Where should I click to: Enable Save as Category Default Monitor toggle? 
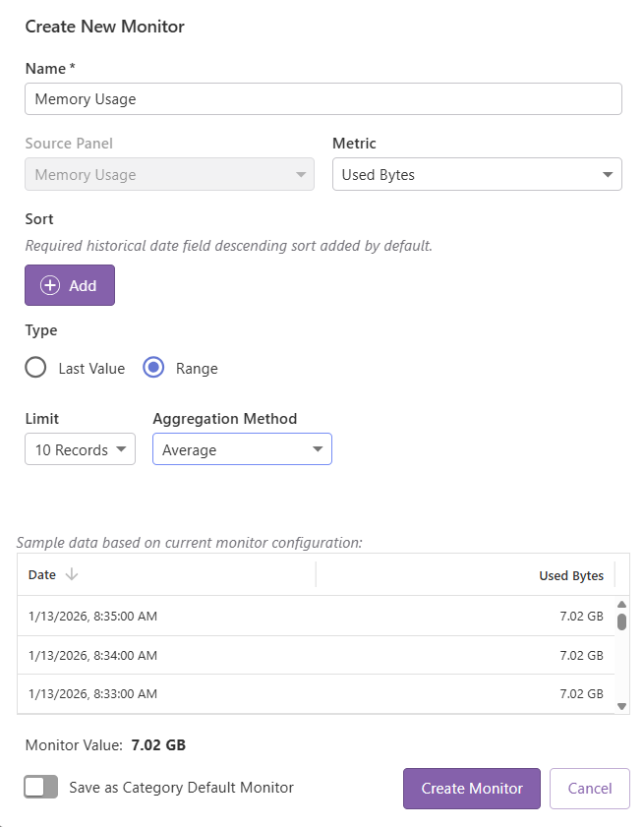click(x=40, y=786)
